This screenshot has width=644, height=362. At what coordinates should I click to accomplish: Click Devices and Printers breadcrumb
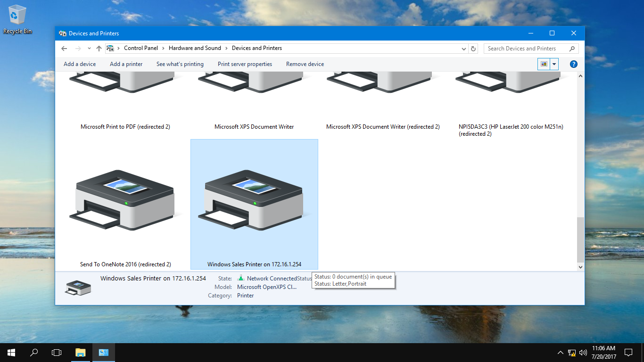[257, 48]
